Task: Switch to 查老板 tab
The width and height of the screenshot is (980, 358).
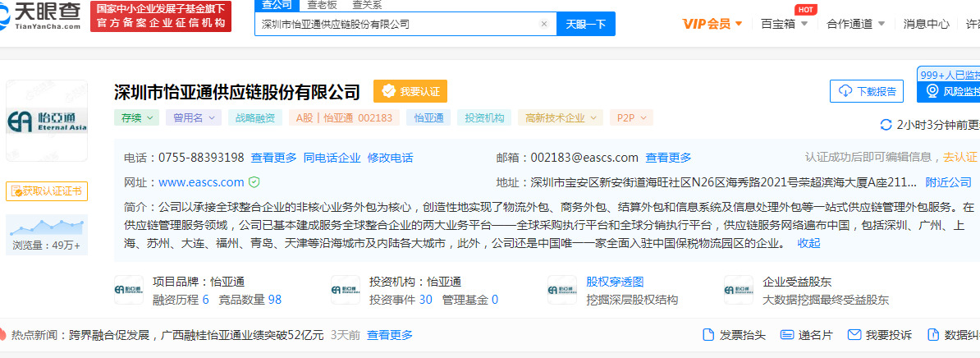Action: (x=321, y=5)
